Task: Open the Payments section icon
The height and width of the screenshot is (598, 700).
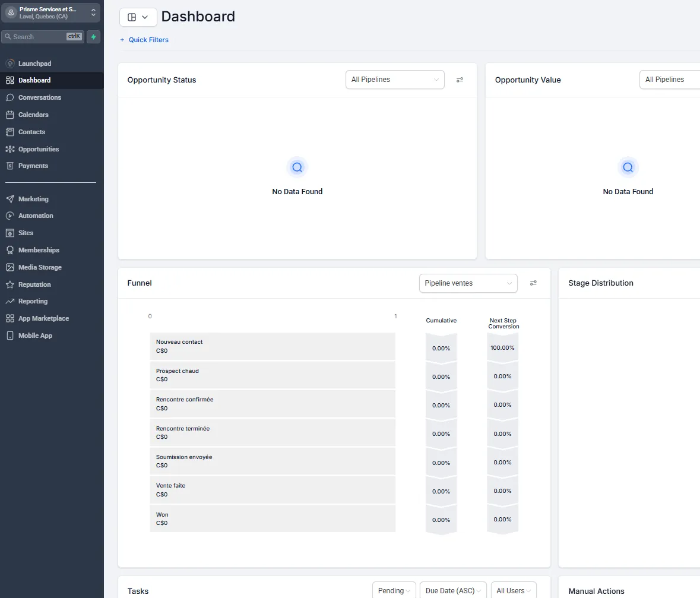Action: point(11,166)
